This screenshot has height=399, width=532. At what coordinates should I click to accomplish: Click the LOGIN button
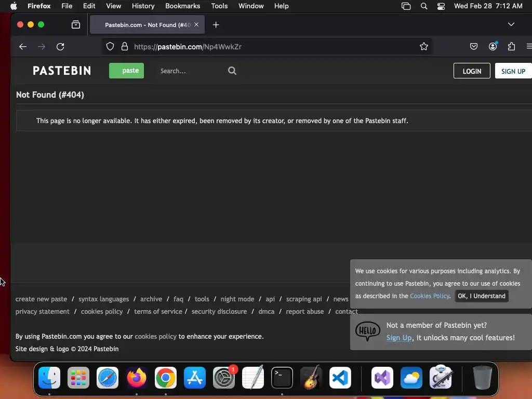[472, 71]
